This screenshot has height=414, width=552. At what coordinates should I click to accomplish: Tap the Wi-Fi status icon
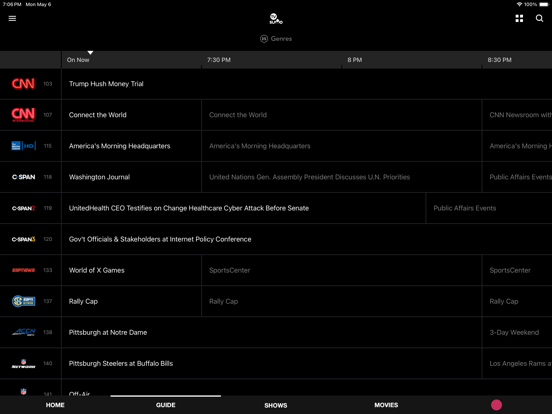519,4
